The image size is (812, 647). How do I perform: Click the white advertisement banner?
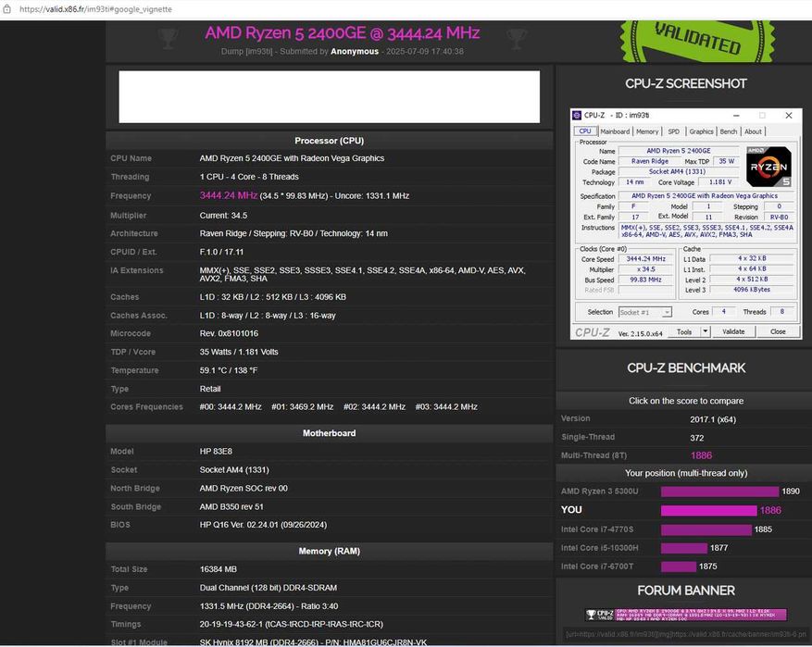coord(330,97)
